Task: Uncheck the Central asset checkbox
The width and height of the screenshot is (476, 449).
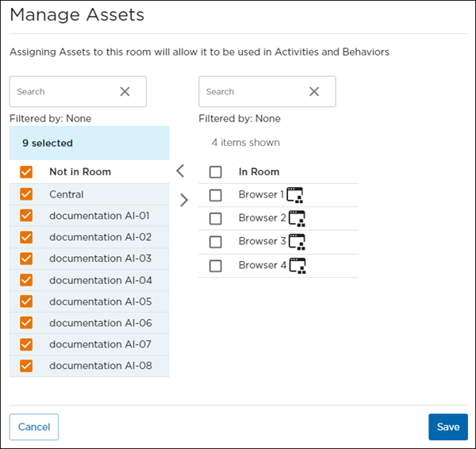Action: (x=26, y=194)
